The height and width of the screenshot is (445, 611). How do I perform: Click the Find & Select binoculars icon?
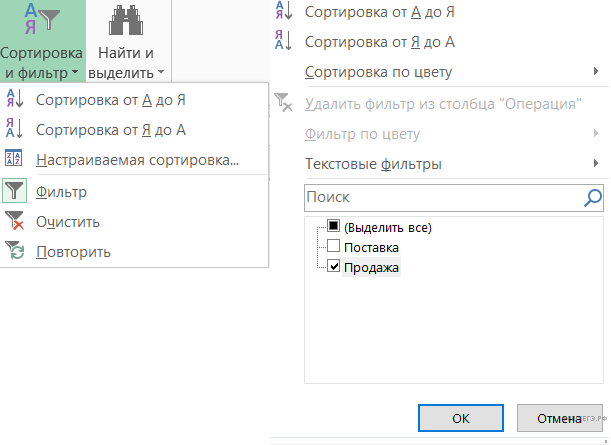coord(127,20)
